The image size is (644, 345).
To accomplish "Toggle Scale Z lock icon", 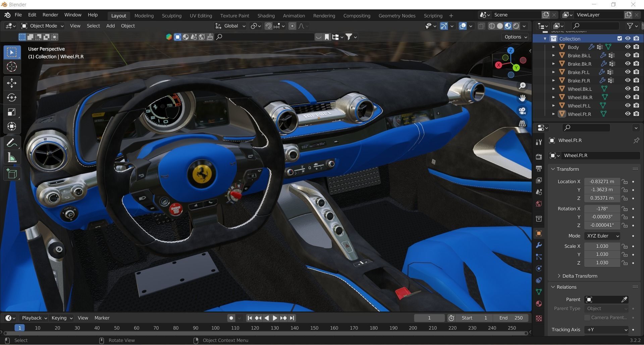I will [x=625, y=263].
